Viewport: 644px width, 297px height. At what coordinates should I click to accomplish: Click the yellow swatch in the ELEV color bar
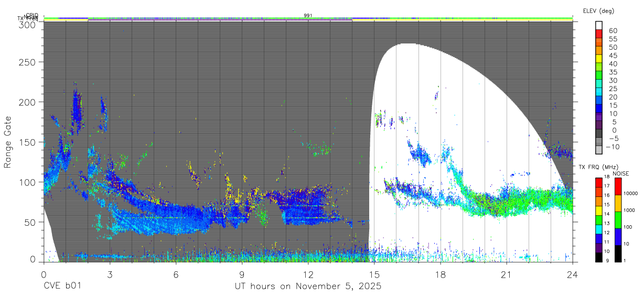coord(599,59)
